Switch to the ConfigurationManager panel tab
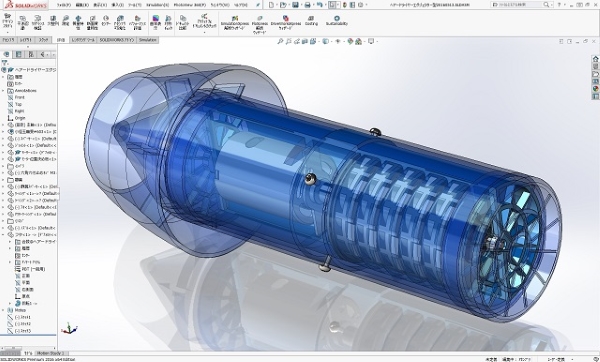600x362 pixels. 31,54
